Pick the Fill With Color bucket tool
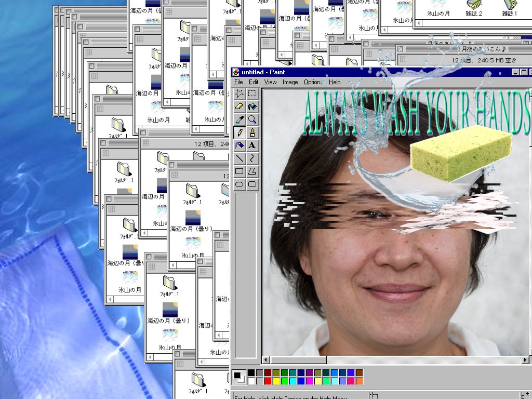The height and width of the screenshot is (399, 532). click(252, 106)
